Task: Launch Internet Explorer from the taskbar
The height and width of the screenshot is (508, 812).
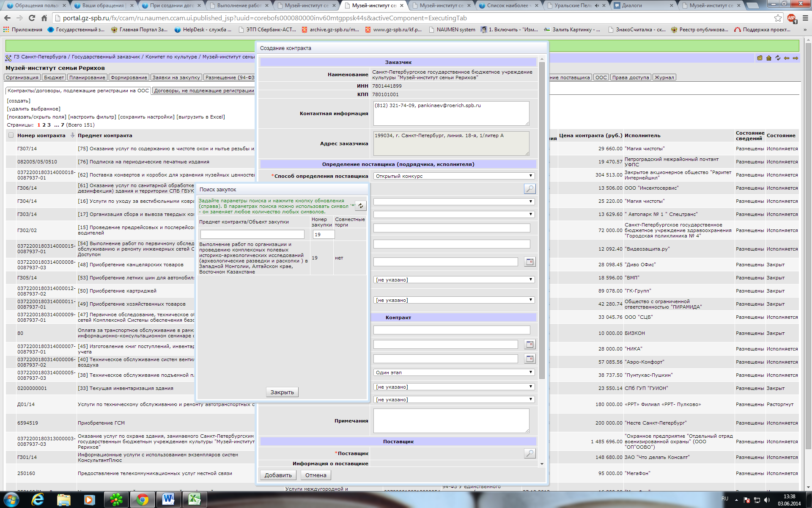Action: click(x=38, y=500)
